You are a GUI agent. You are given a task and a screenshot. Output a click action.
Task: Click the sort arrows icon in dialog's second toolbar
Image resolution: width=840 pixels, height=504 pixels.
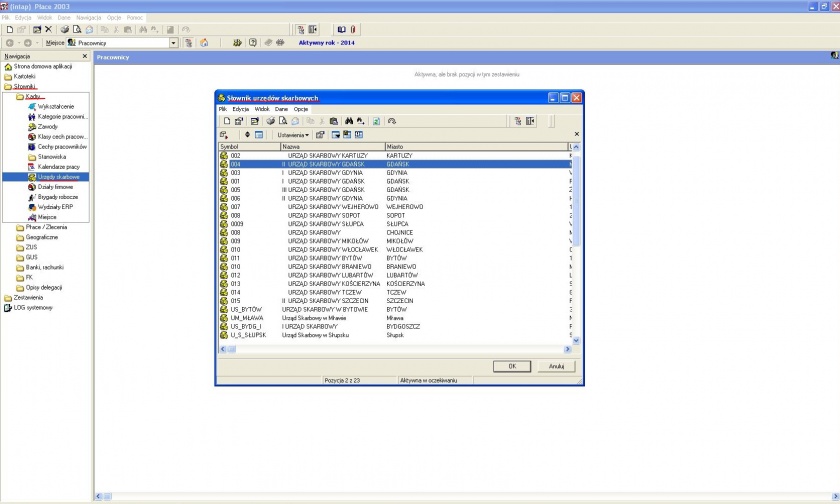pos(247,135)
